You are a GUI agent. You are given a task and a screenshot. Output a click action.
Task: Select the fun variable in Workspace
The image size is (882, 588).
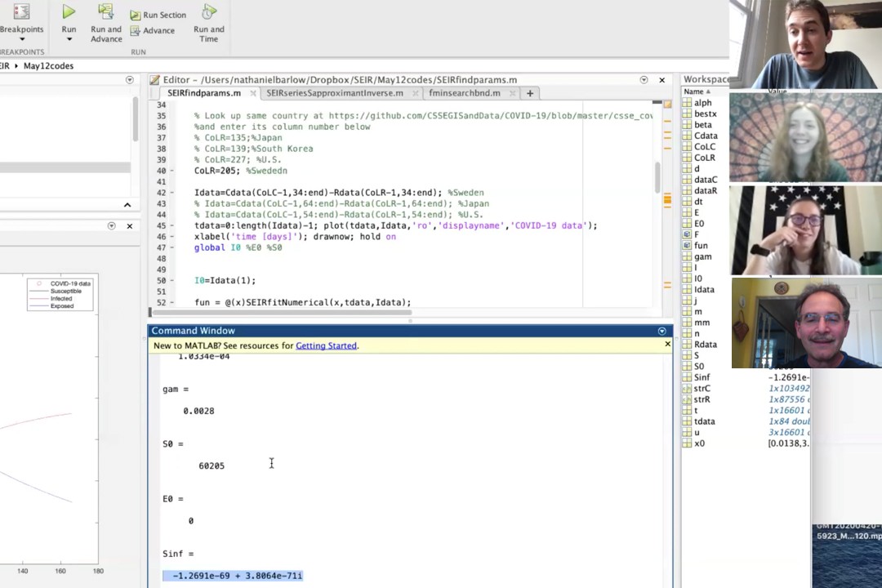(701, 245)
